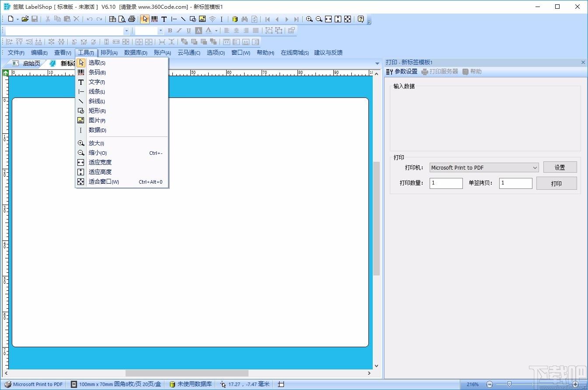
Task: Select the barcode tool in the toolbar
Action: click(154, 19)
